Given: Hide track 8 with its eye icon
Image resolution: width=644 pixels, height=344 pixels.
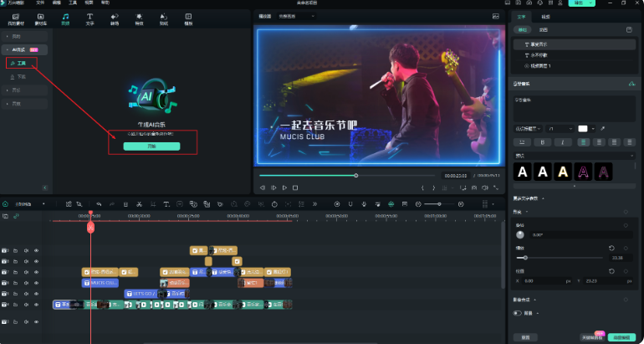Looking at the screenshot, I should coord(36,261).
